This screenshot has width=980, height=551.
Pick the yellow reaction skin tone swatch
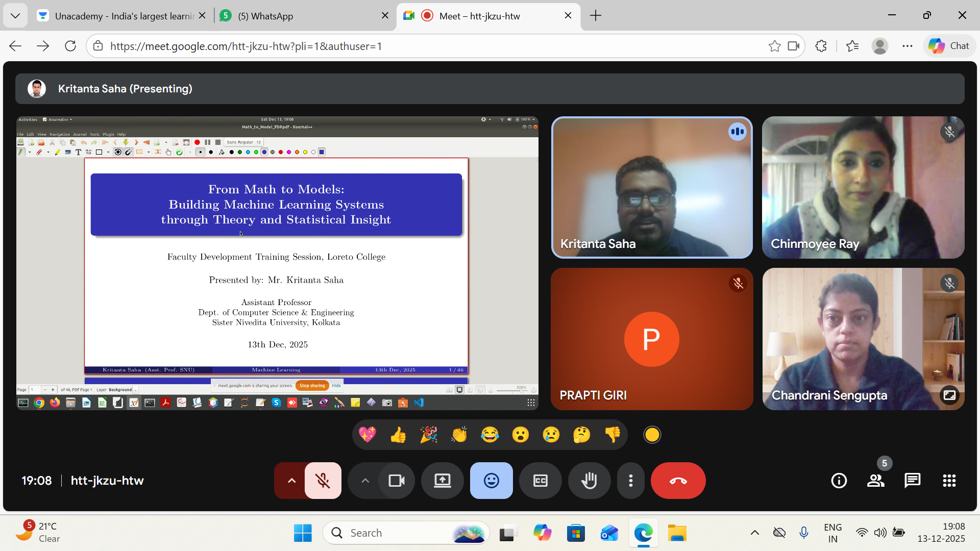click(x=652, y=435)
